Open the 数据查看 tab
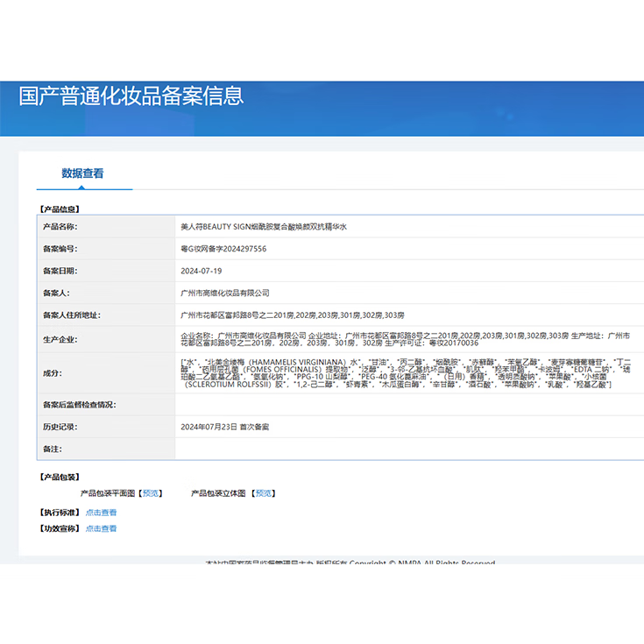 click(82, 173)
